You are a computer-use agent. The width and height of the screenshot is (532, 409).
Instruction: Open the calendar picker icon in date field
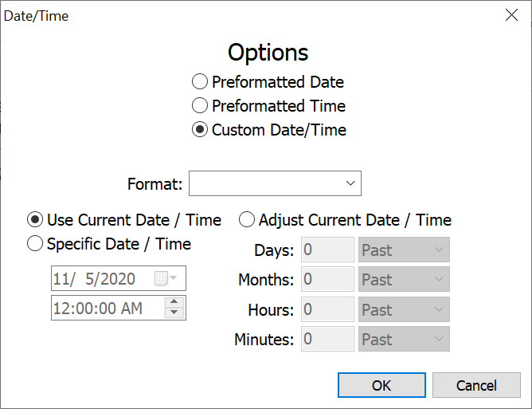point(165,279)
